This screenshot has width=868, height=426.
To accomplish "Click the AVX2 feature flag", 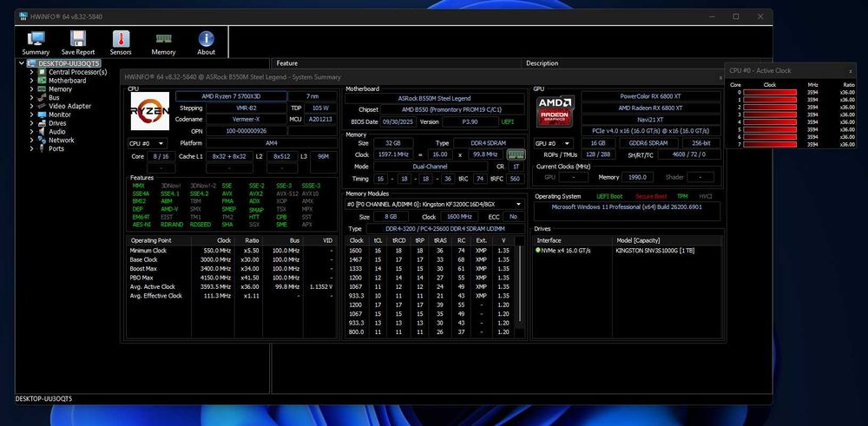I will click(256, 193).
